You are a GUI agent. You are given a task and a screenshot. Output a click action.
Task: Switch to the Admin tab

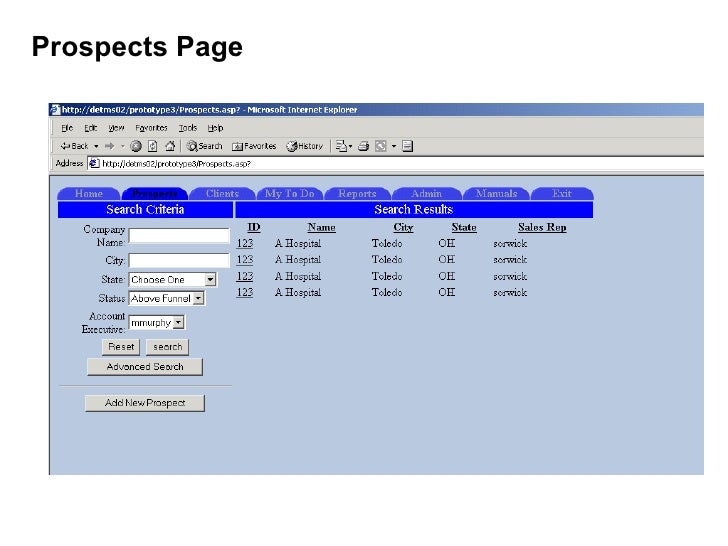(x=426, y=194)
